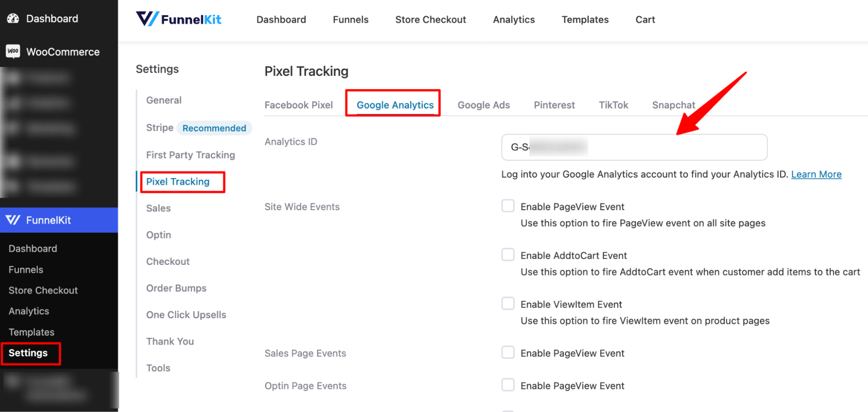
Task: Go to Templates in top navigation
Action: (x=585, y=20)
